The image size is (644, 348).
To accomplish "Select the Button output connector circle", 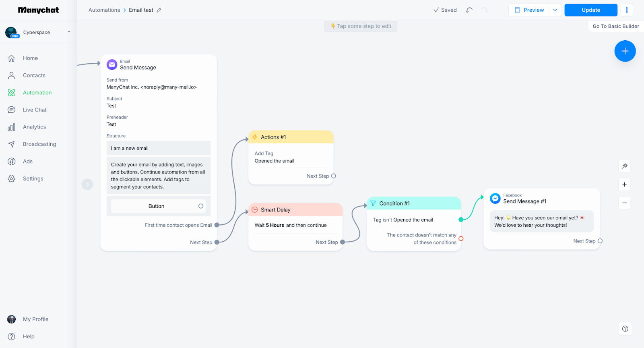I will pos(201,206).
